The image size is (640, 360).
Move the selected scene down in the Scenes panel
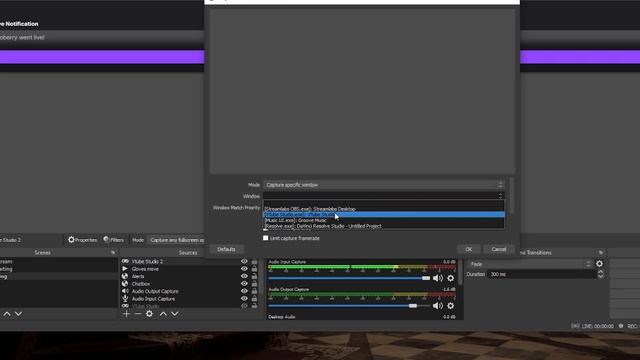pos(18,313)
